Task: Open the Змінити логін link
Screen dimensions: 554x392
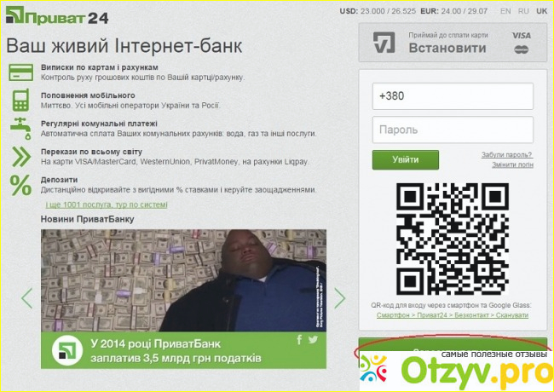Action: pyautogui.click(x=512, y=164)
